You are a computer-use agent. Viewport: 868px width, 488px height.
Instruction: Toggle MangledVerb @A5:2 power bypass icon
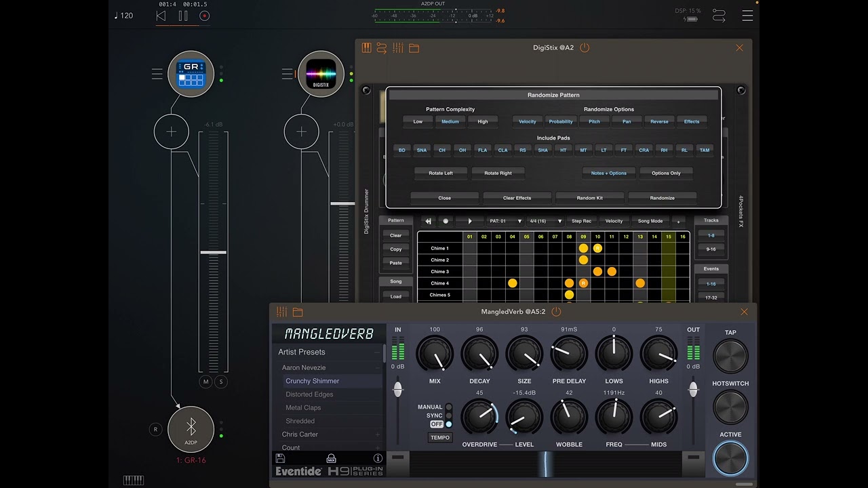556,312
